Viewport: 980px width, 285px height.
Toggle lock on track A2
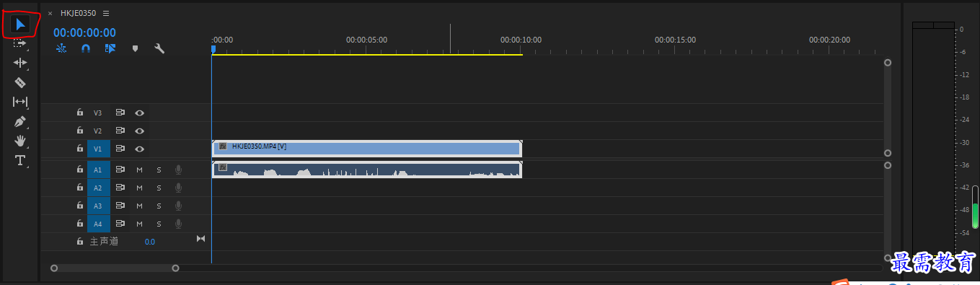point(80,188)
